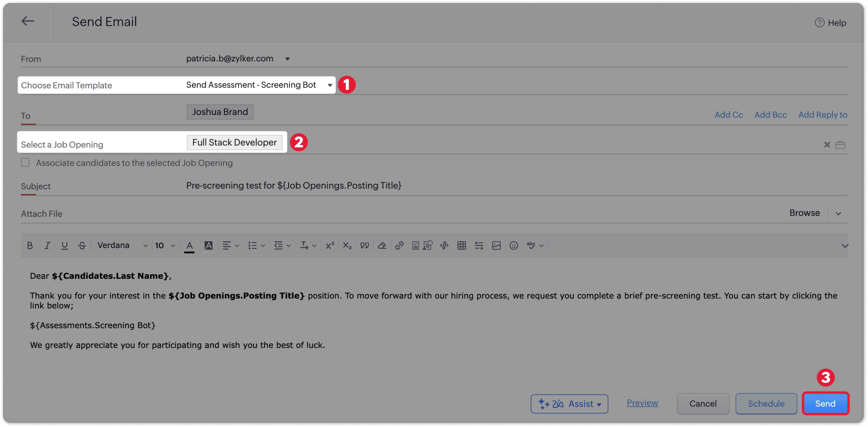This screenshot has height=427, width=868.
Task: Pick the text font color
Action: coord(189,246)
